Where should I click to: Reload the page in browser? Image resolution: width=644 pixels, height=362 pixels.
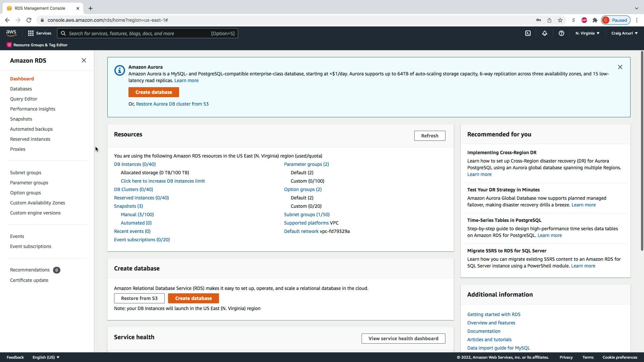pos(29,20)
